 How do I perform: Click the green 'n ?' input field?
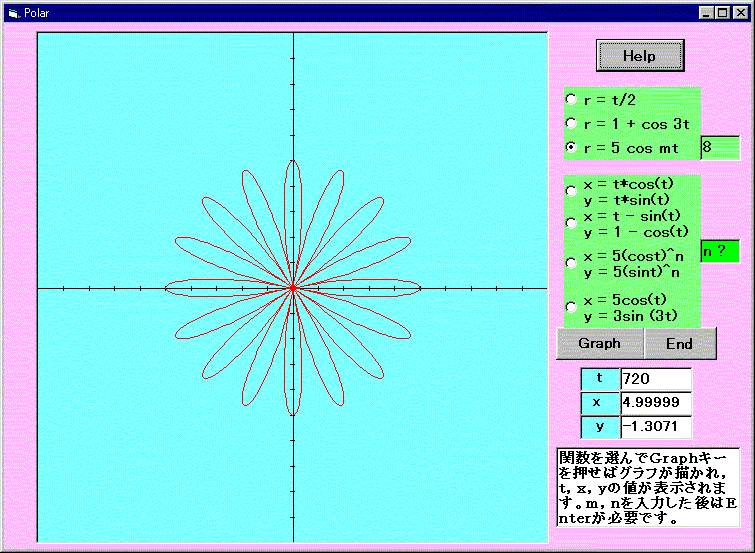tap(720, 251)
